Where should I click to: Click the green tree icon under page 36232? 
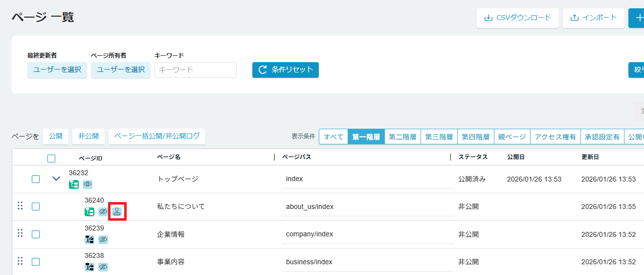point(74,184)
